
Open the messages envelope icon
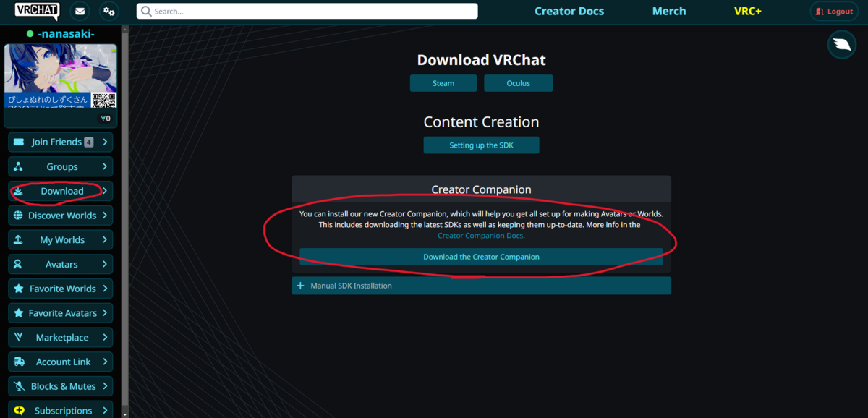click(80, 12)
